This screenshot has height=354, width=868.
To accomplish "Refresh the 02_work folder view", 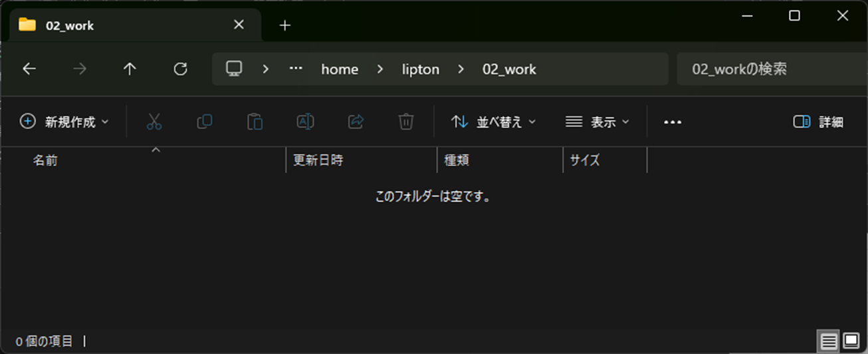I will click(180, 69).
